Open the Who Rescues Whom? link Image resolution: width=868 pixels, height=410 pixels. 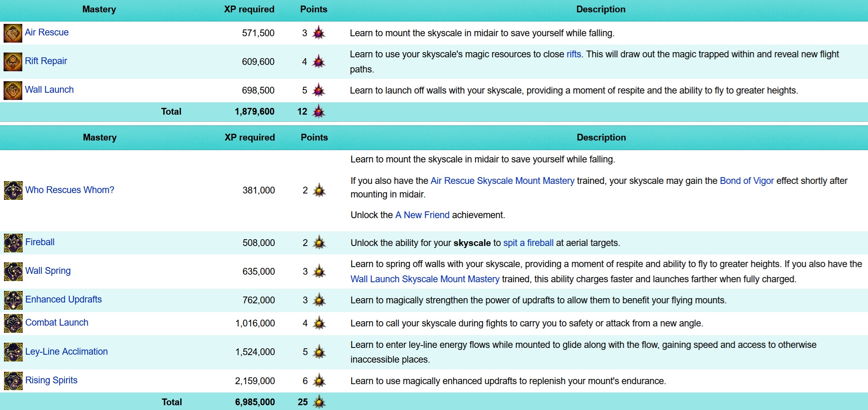click(x=70, y=190)
